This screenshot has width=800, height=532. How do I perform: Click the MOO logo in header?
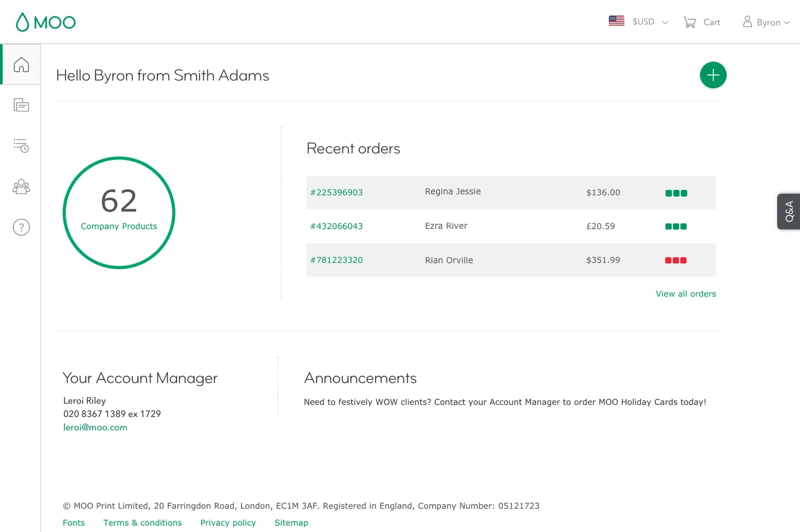click(46, 22)
